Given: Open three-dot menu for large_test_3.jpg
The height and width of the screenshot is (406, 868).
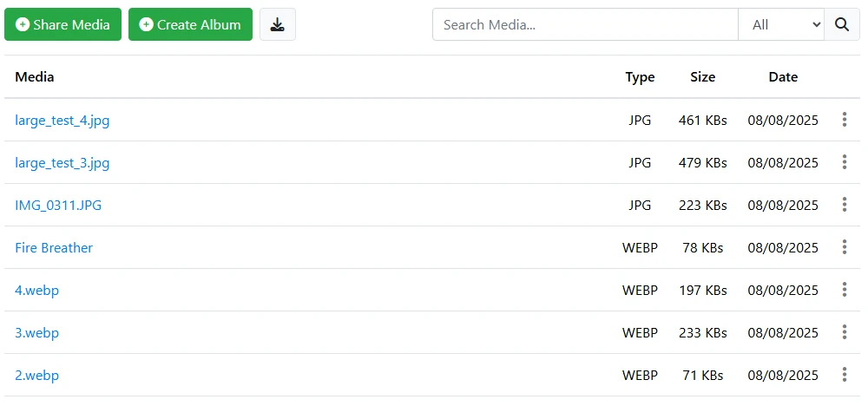Looking at the screenshot, I should (844, 162).
